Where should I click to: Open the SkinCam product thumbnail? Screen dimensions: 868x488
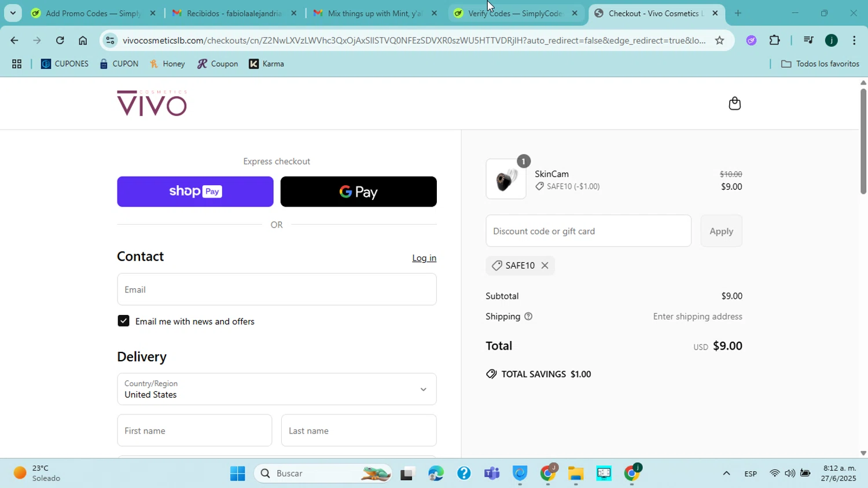(506, 179)
